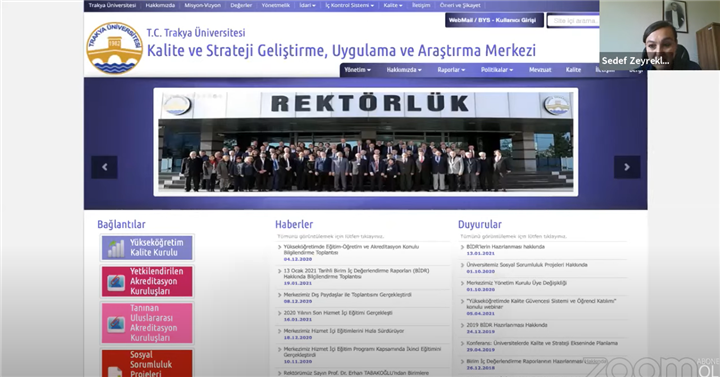Click the site search input field

pyautogui.click(x=574, y=21)
